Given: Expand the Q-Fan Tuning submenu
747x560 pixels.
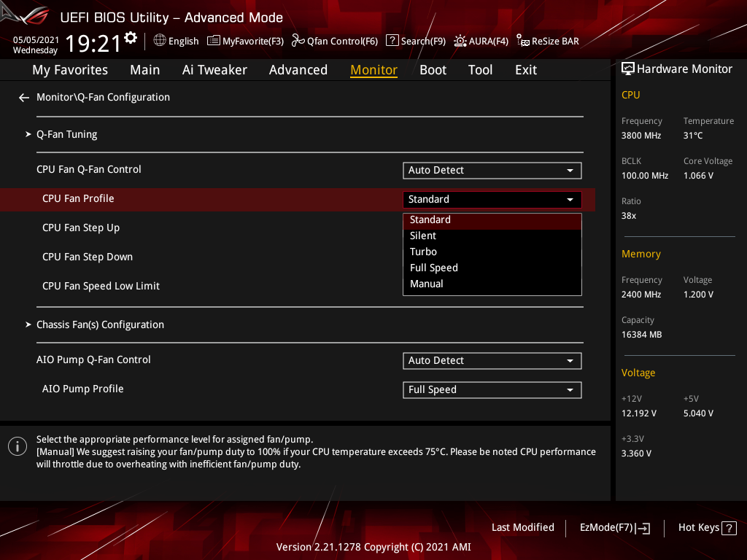Looking at the screenshot, I should pyautogui.click(x=66, y=134).
